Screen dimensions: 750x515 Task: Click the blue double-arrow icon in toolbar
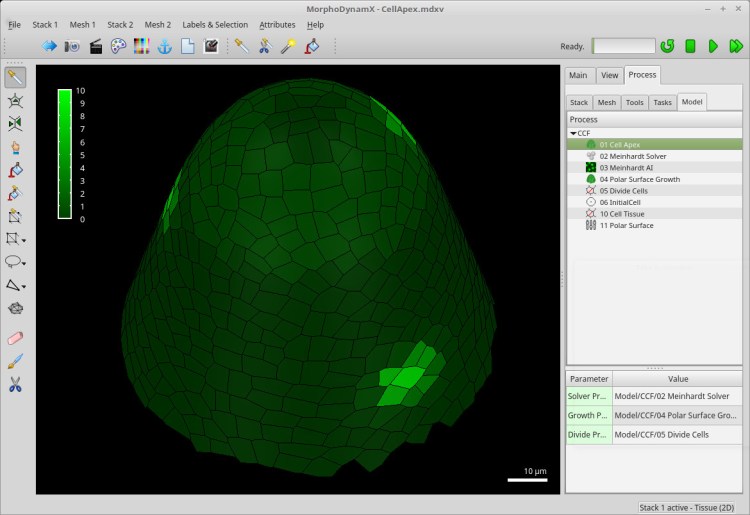[49, 46]
